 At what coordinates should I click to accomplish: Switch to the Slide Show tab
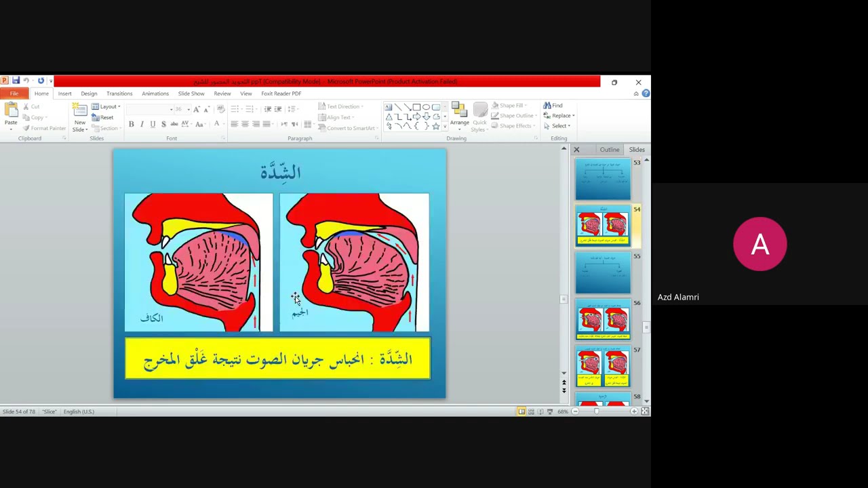191,94
